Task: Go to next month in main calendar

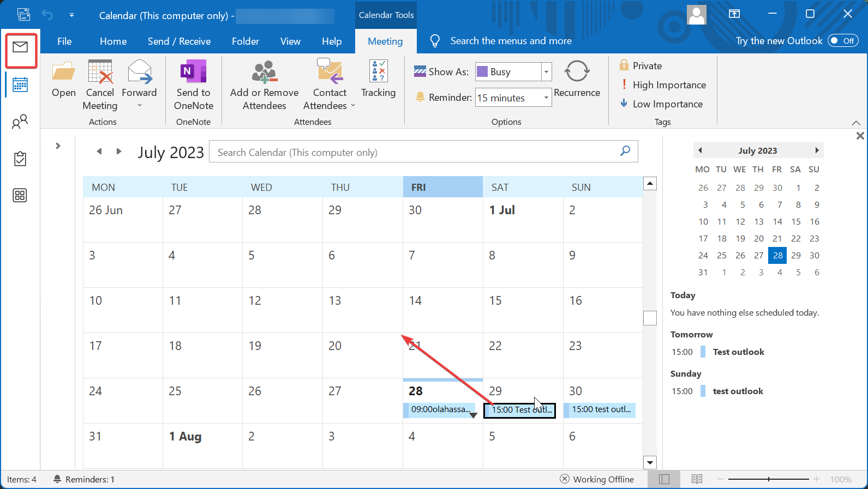Action: pyautogui.click(x=119, y=152)
